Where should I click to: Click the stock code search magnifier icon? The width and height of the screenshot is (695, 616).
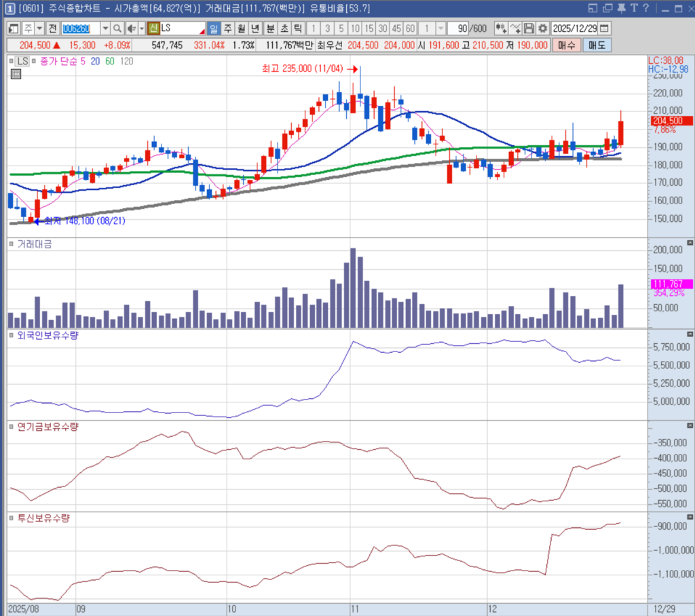tap(117, 28)
